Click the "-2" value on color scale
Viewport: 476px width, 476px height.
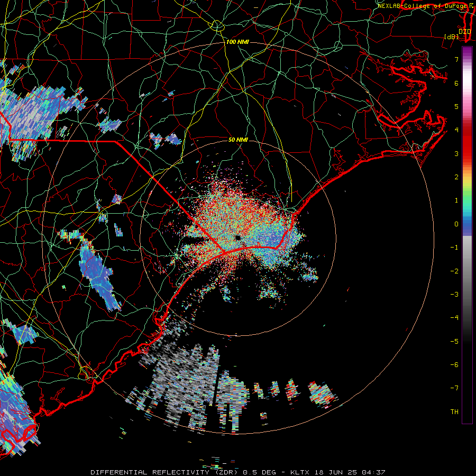(x=454, y=271)
